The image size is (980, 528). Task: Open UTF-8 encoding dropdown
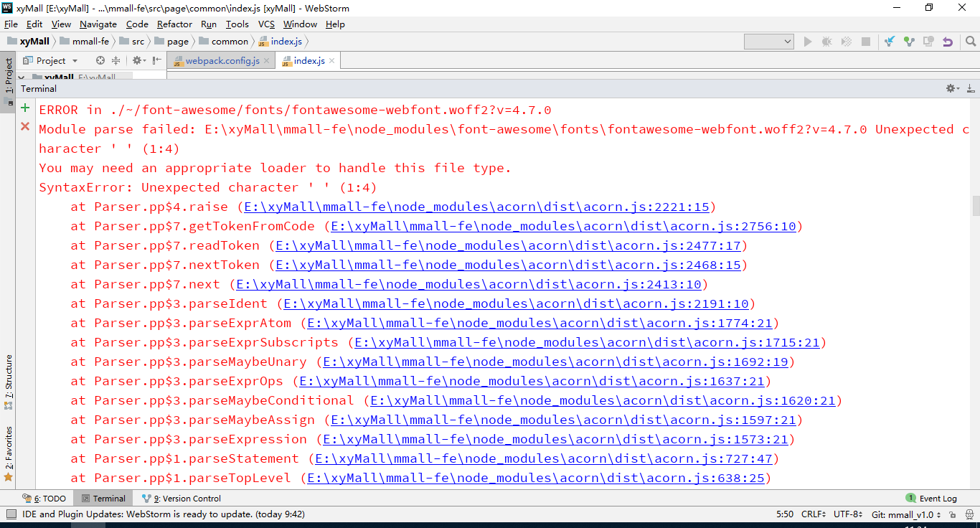pos(847,514)
